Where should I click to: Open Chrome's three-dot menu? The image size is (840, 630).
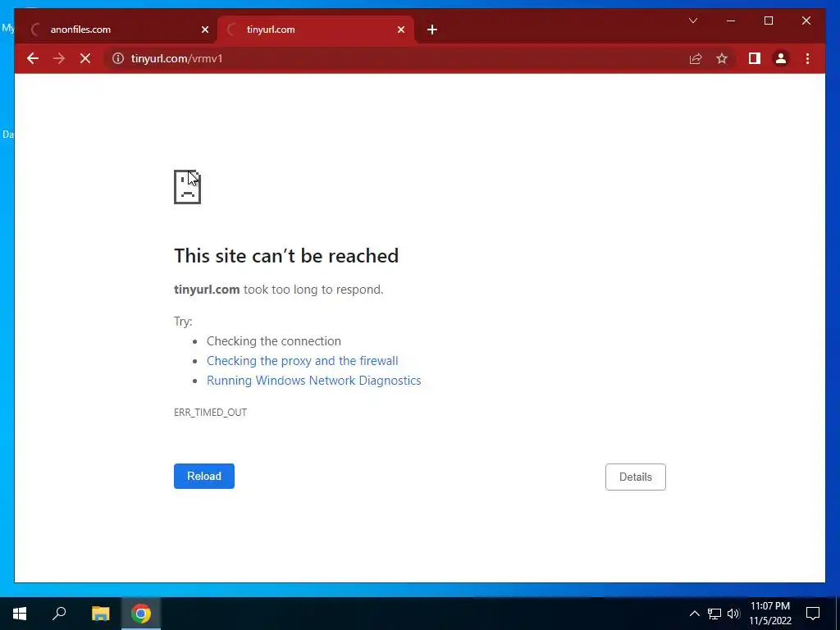[x=808, y=58]
